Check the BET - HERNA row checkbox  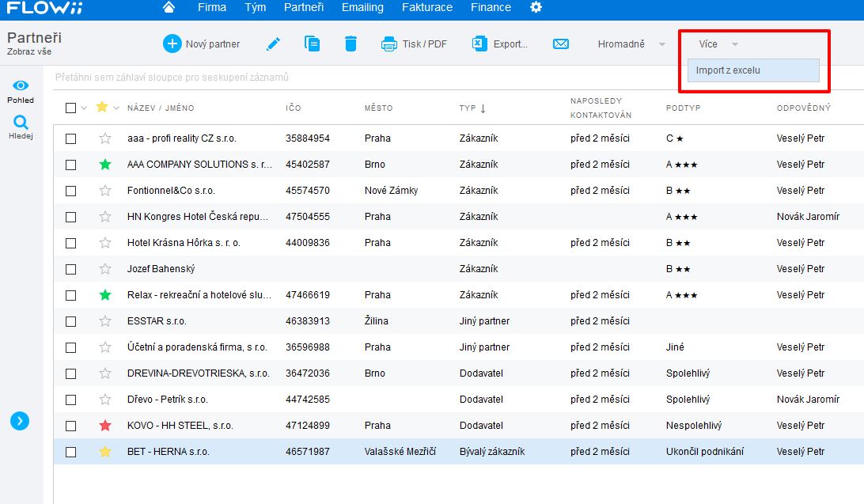pyautogui.click(x=70, y=453)
